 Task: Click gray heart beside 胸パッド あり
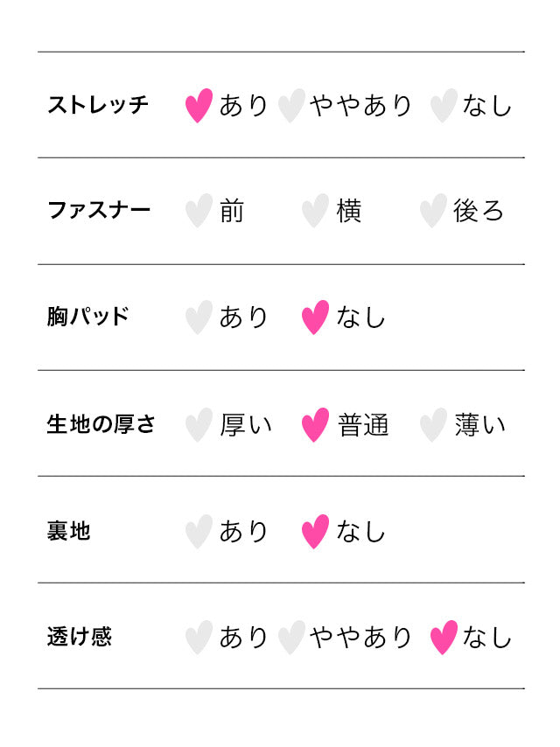[199, 318]
